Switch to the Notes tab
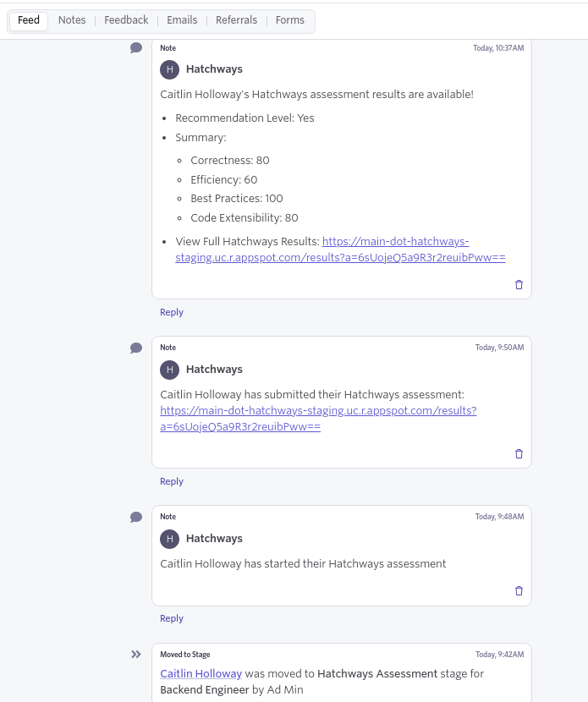 coord(71,20)
